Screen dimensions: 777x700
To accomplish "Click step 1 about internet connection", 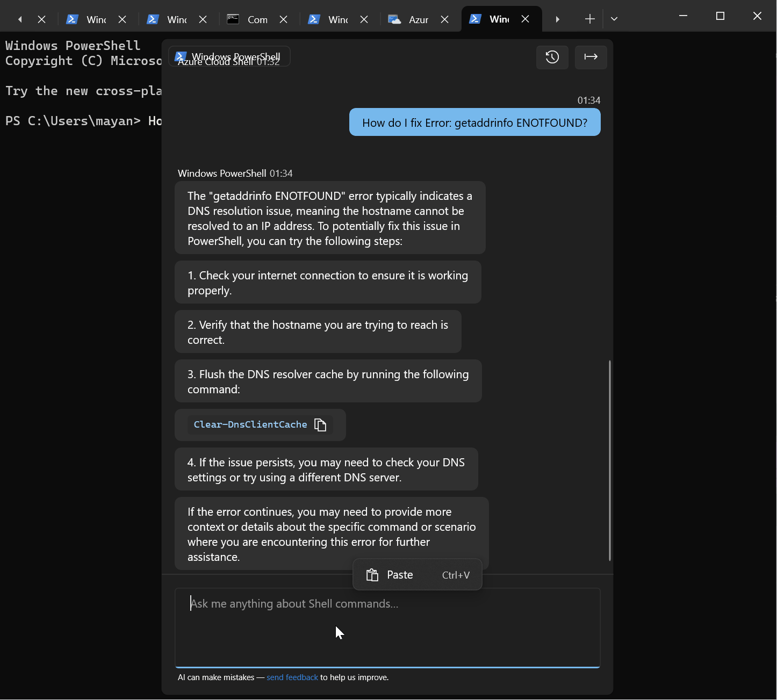I will click(328, 283).
